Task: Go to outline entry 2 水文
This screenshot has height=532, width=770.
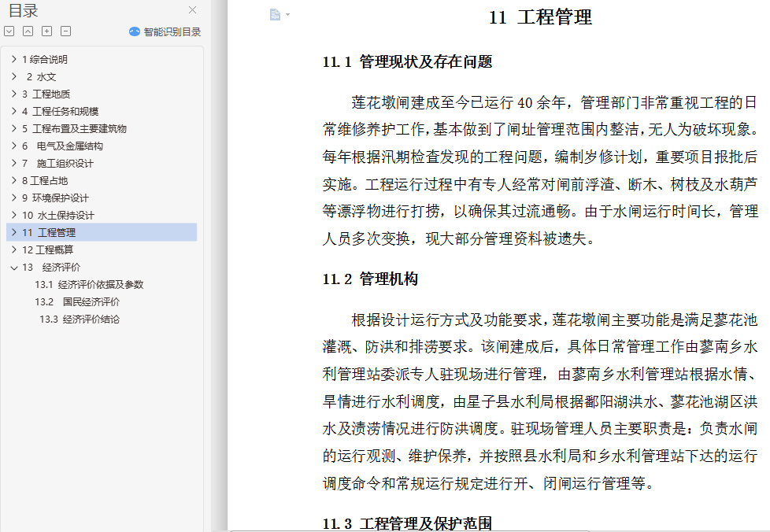Action: pyautogui.click(x=41, y=76)
